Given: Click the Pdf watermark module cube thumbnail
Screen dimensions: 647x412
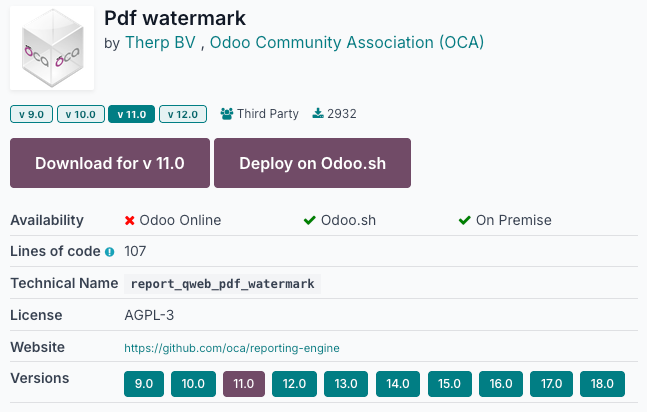Looking at the screenshot, I should [52, 48].
